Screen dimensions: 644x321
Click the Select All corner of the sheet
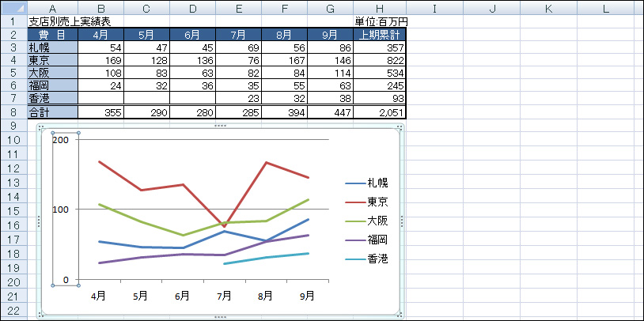coord(13,7)
